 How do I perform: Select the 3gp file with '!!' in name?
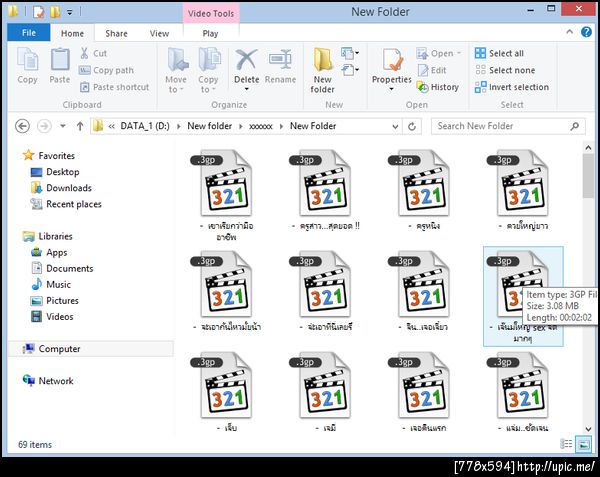click(326, 190)
